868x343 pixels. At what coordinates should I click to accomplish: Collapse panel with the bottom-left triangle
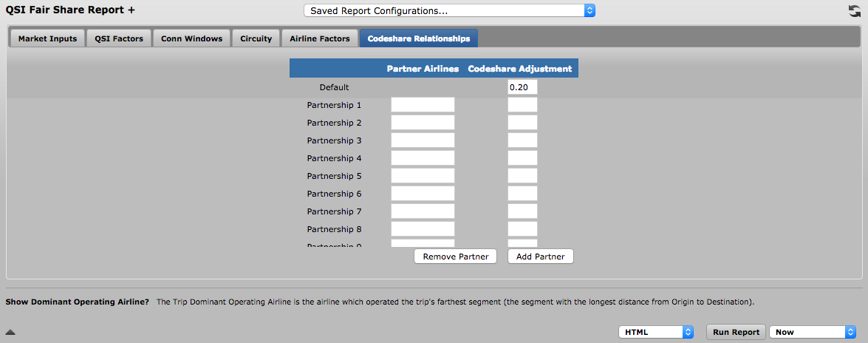(10, 332)
